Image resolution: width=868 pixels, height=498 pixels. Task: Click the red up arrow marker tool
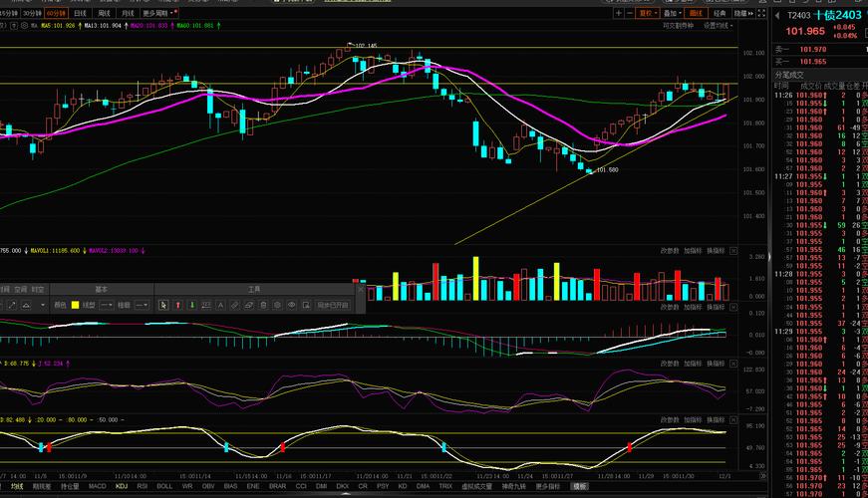point(178,305)
